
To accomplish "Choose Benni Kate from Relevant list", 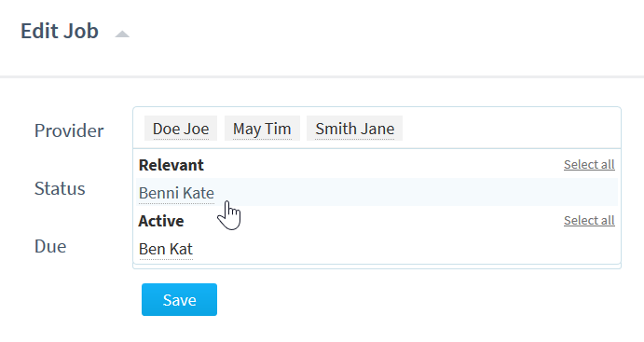I will coord(176,193).
